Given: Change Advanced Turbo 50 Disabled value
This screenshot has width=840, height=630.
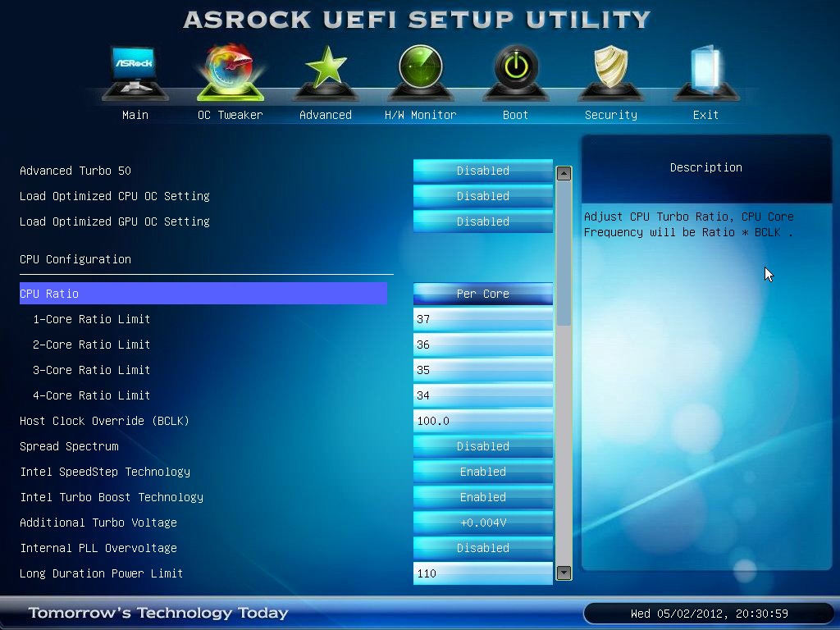Looking at the screenshot, I should point(482,171).
